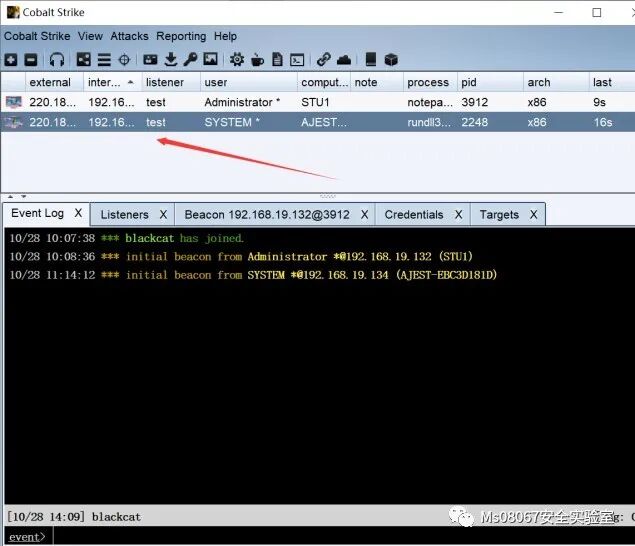
Task: Close the Targets tab
Action: tap(534, 215)
